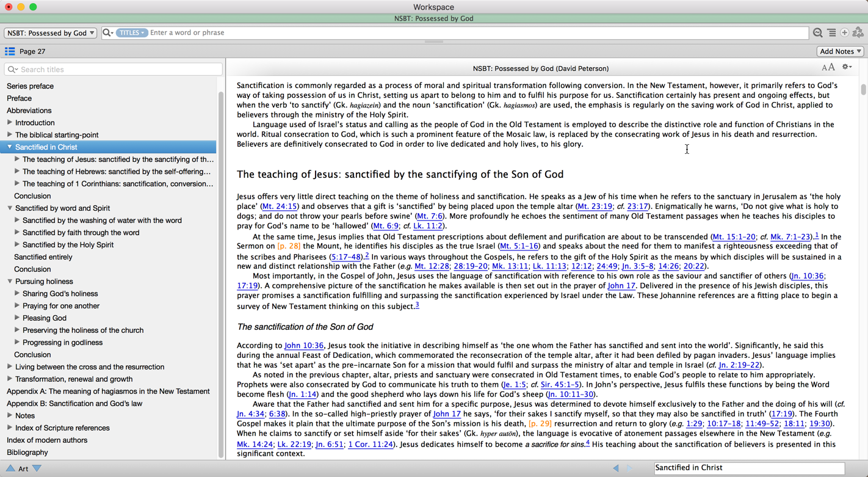Viewport: 868px width, 477px height.
Task: Expand Transformation, renewal and growth section
Action: (9, 379)
